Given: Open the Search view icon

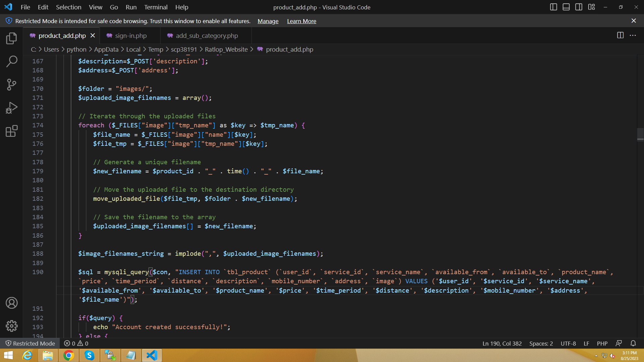Looking at the screenshot, I should pos(11,61).
